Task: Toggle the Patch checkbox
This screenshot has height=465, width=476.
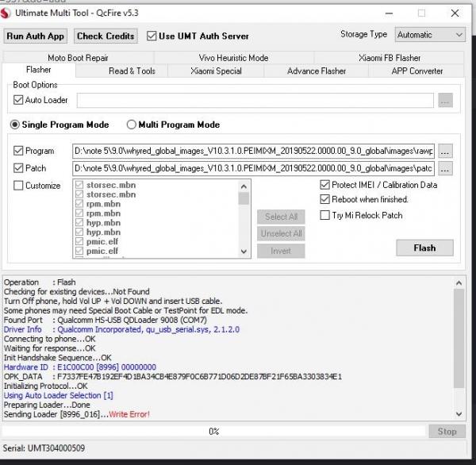Action: tap(18, 168)
